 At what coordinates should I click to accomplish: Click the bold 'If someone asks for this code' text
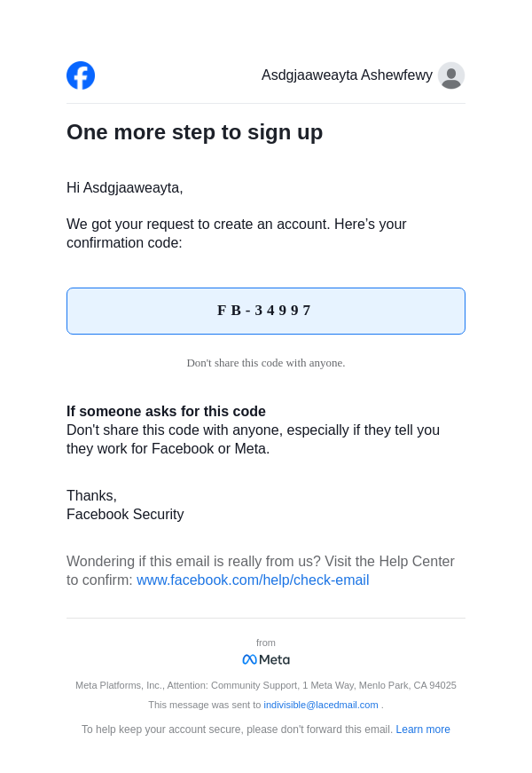coord(166,412)
